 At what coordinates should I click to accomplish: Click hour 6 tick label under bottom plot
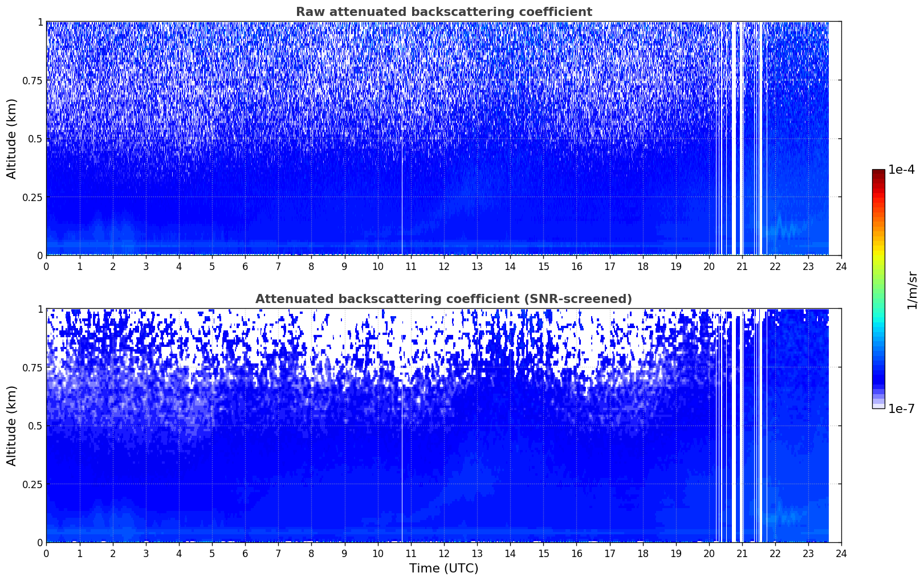[245, 553]
